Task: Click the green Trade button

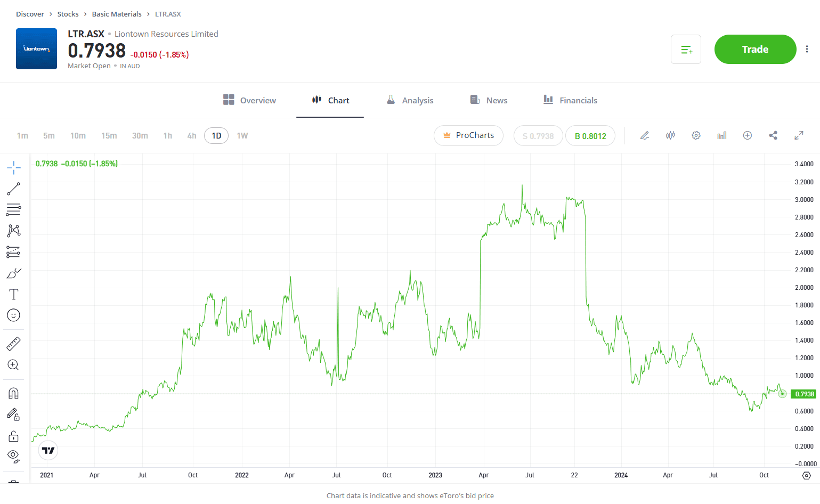Action: pyautogui.click(x=755, y=50)
